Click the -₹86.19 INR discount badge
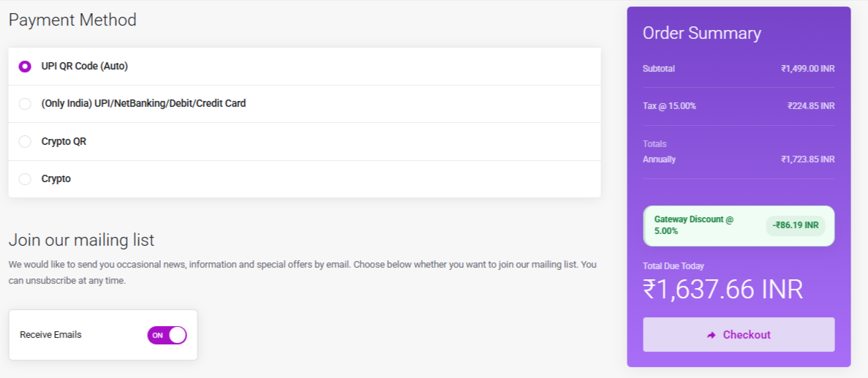The width and height of the screenshot is (868, 378). tap(796, 225)
